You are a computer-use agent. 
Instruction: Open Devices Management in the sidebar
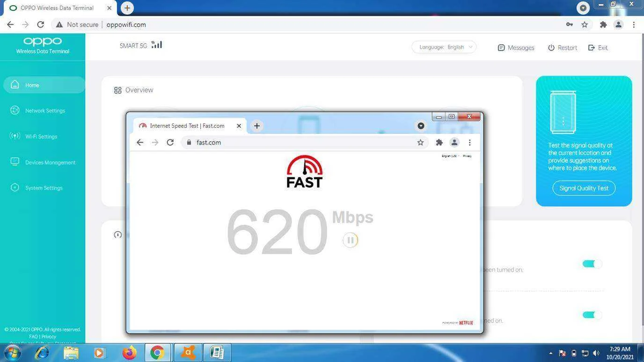[43, 162]
